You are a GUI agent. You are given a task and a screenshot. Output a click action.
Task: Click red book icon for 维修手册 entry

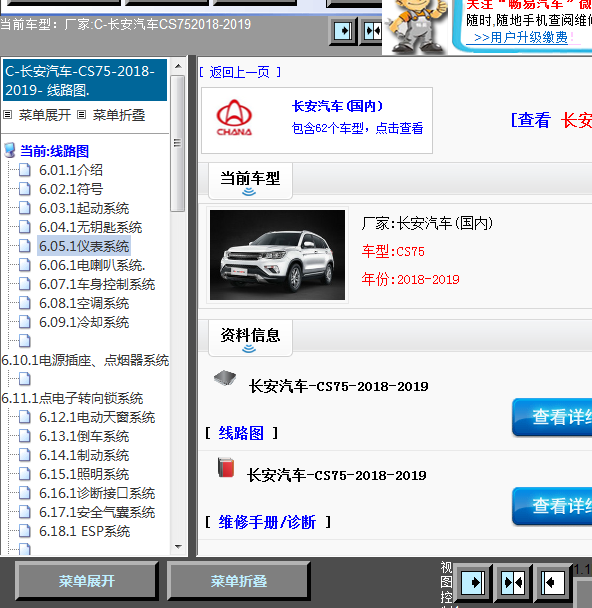coord(226,467)
